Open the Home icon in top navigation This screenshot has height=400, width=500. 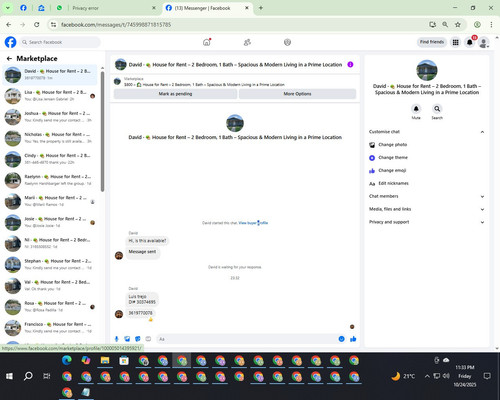coord(207,42)
